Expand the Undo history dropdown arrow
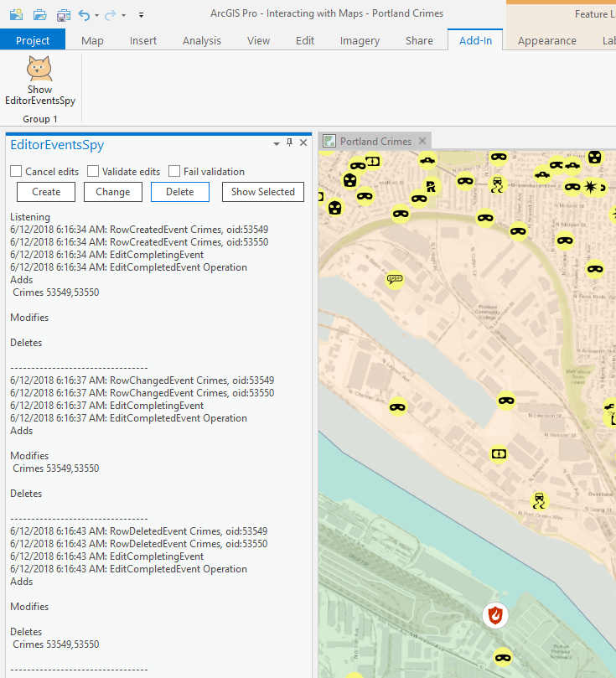 [x=97, y=15]
